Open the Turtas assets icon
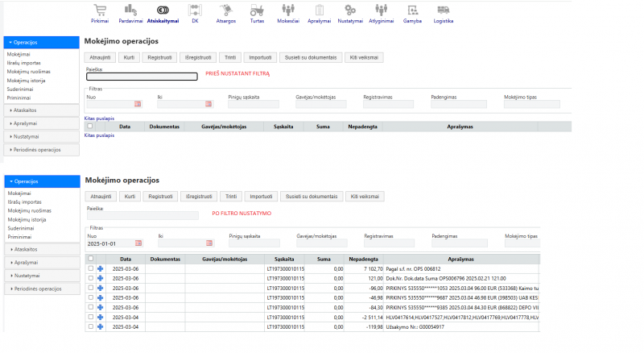Screen dimensions: 644x353 [257, 10]
